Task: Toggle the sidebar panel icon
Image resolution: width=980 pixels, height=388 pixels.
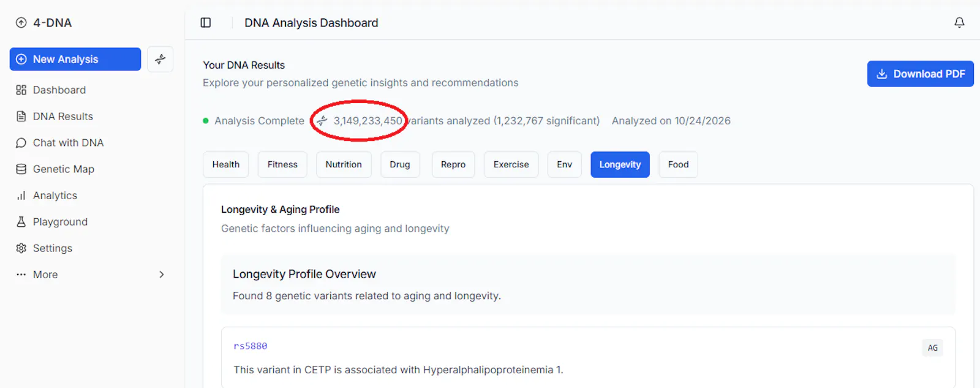Action: coord(206,23)
